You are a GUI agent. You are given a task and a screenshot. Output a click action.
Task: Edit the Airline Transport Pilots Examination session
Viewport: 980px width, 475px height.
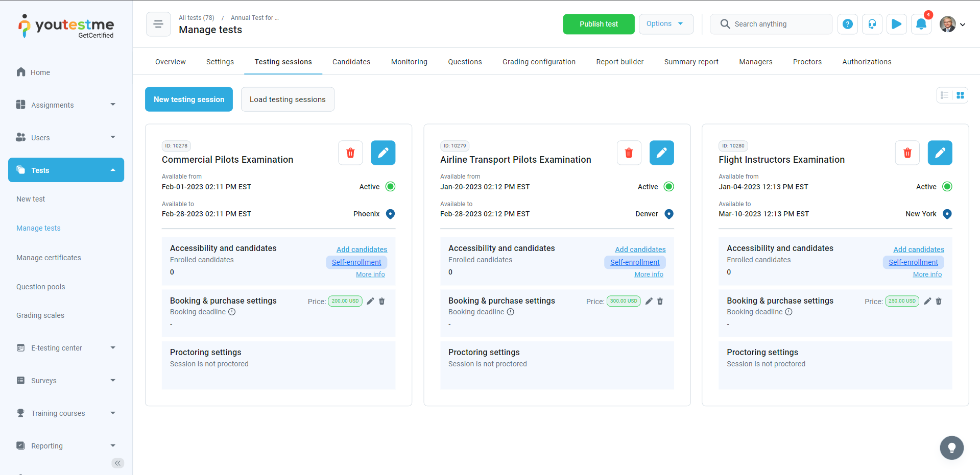661,153
